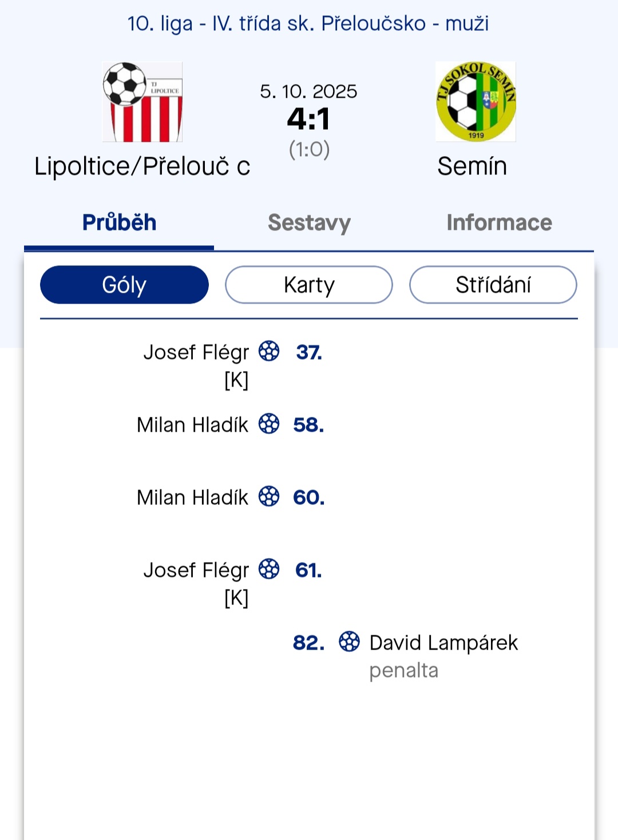
Task: Open the league title link at top
Action: pos(308,23)
